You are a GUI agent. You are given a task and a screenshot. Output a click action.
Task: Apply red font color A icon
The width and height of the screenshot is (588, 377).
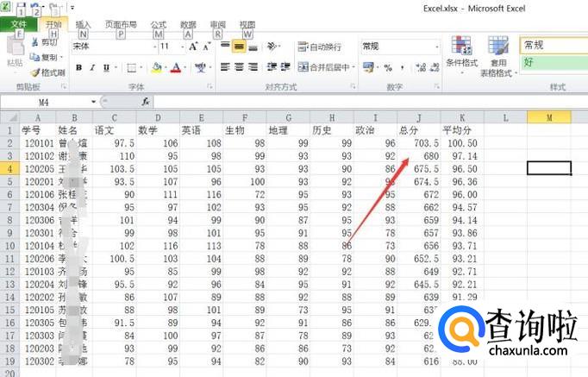176,67
